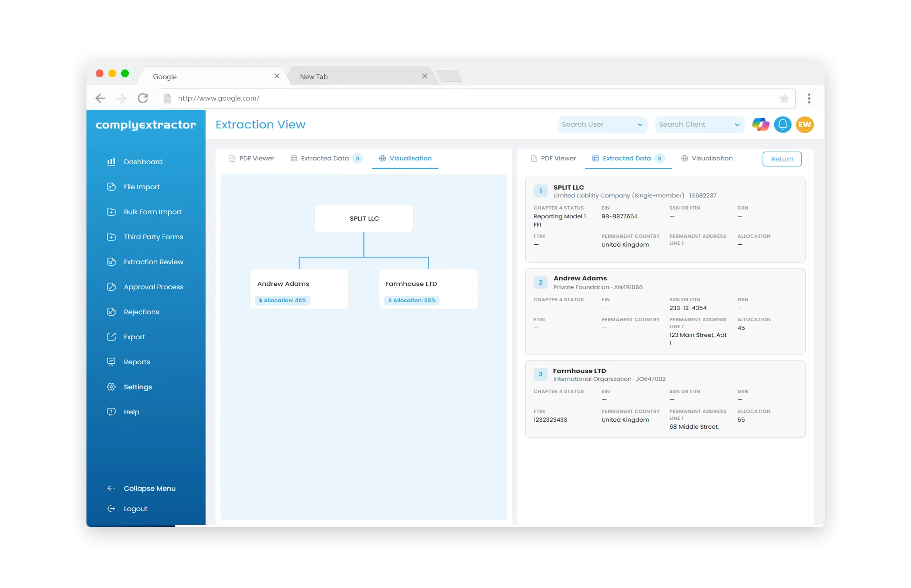The width and height of the screenshot is (911, 588).
Task: Open right panel Visualisation tab
Action: pyautogui.click(x=707, y=158)
